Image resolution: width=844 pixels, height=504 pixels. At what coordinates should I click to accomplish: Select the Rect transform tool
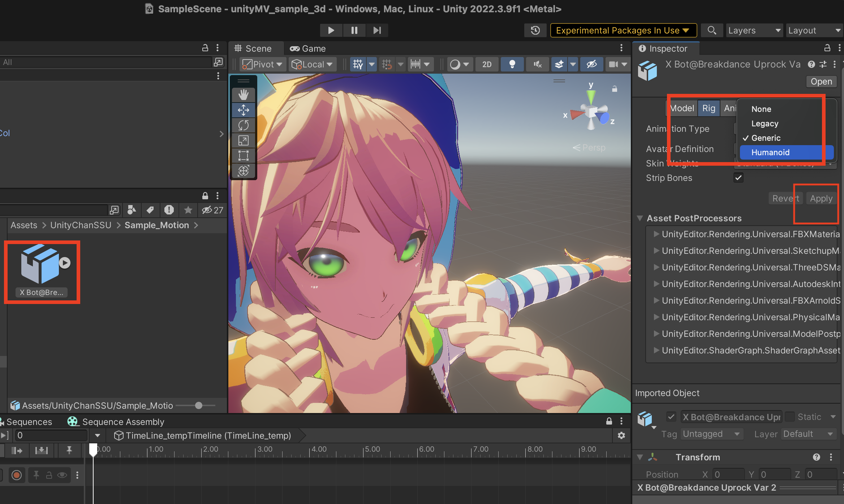coord(243,156)
